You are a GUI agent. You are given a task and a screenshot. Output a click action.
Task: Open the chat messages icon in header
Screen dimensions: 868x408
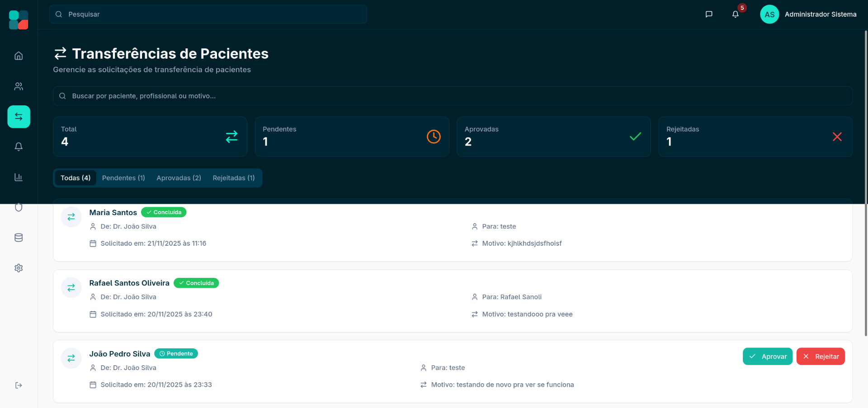coord(709,14)
